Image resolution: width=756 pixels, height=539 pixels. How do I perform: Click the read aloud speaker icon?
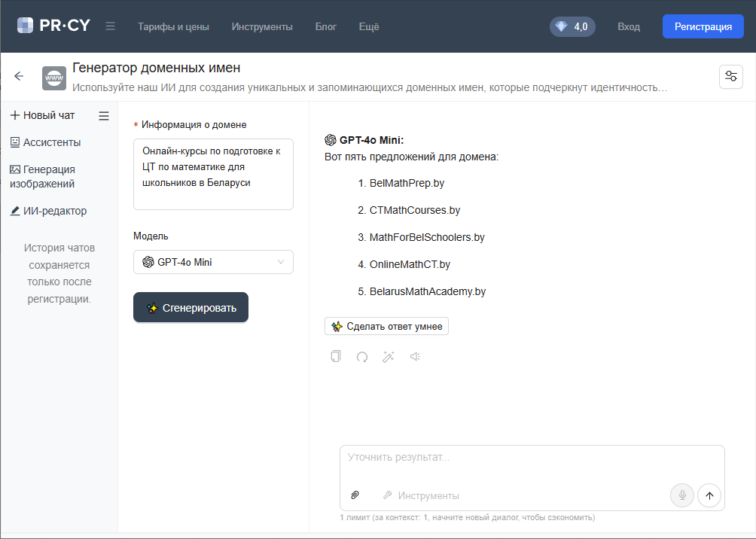click(x=415, y=357)
